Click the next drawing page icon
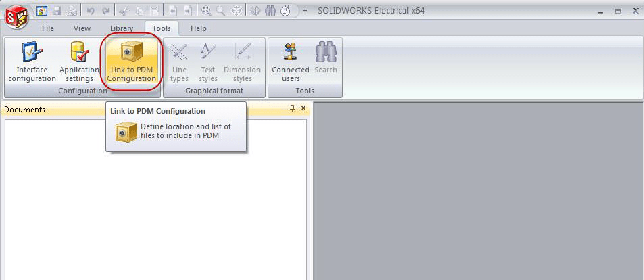This screenshot has height=280, width=644. 188,11
